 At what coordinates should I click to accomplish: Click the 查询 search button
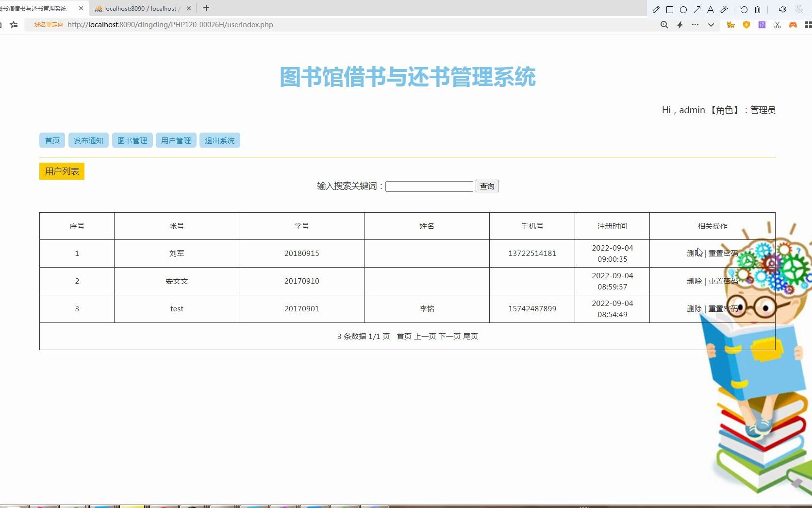487,186
